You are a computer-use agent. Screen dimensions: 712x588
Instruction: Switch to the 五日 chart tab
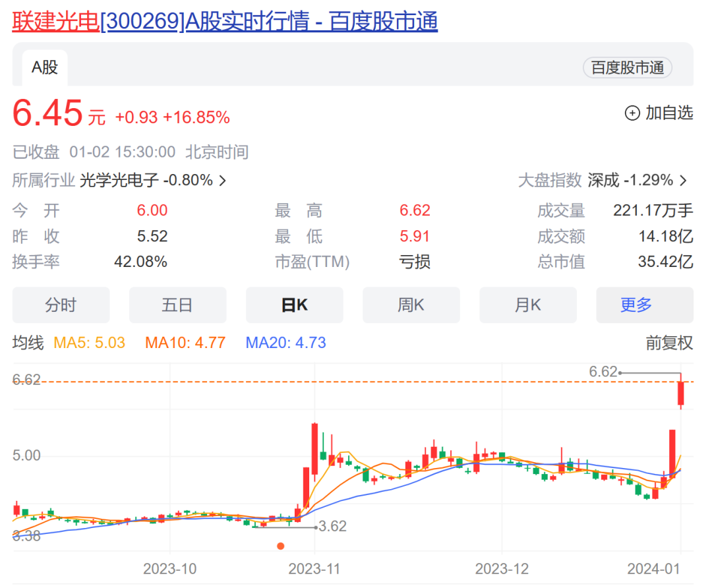pyautogui.click(x=177, y=305)
